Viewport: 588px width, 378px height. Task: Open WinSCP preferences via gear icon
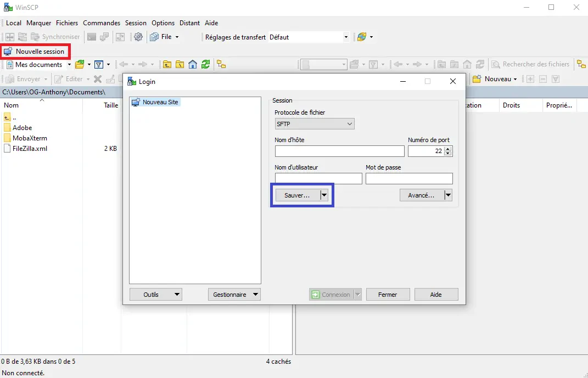[x=138, y=37]
